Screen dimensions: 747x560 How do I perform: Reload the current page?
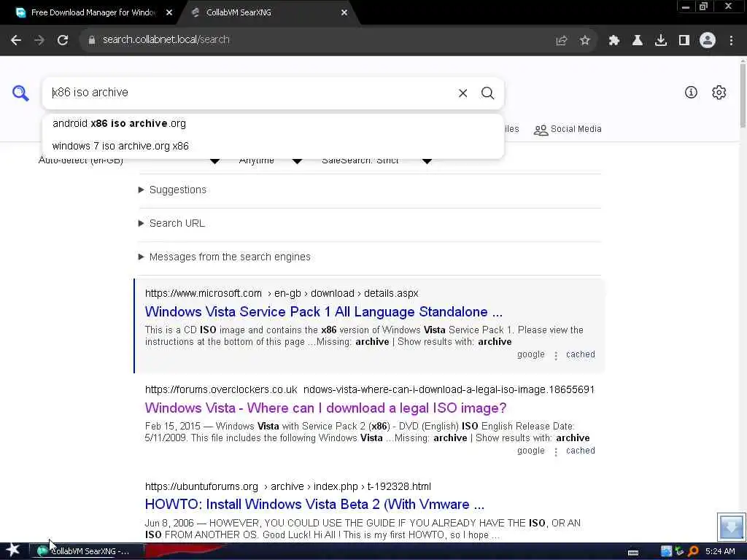[63, 40]
